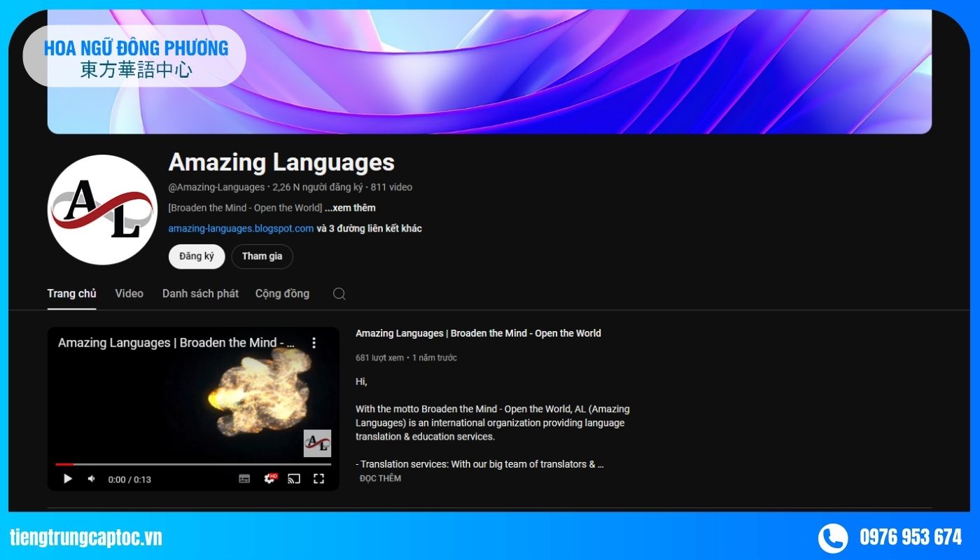Toggle subtitles on the video player
Image resolution: width=980 pixels, height=560 pixels.
[x=244, y=479]
